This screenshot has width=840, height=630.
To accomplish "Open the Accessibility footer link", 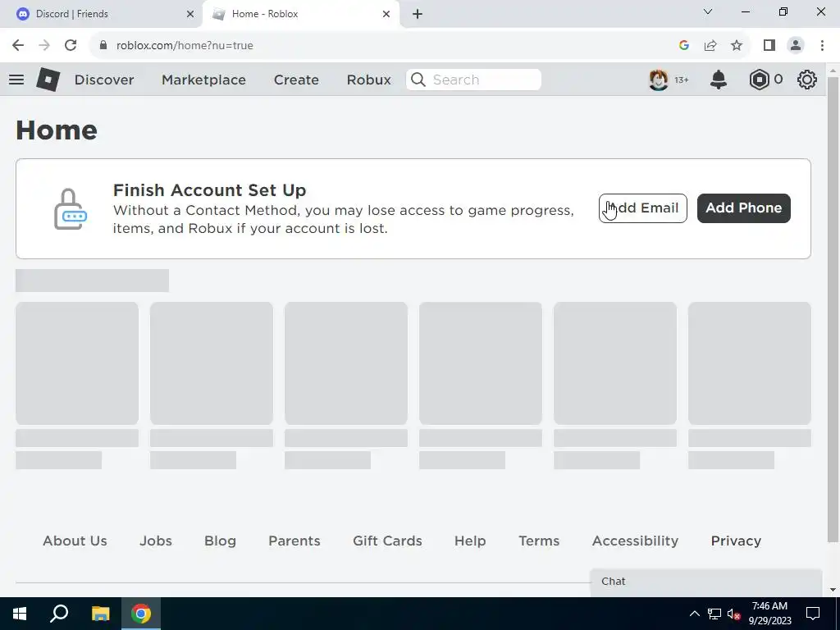I will (x=635, y=541).
